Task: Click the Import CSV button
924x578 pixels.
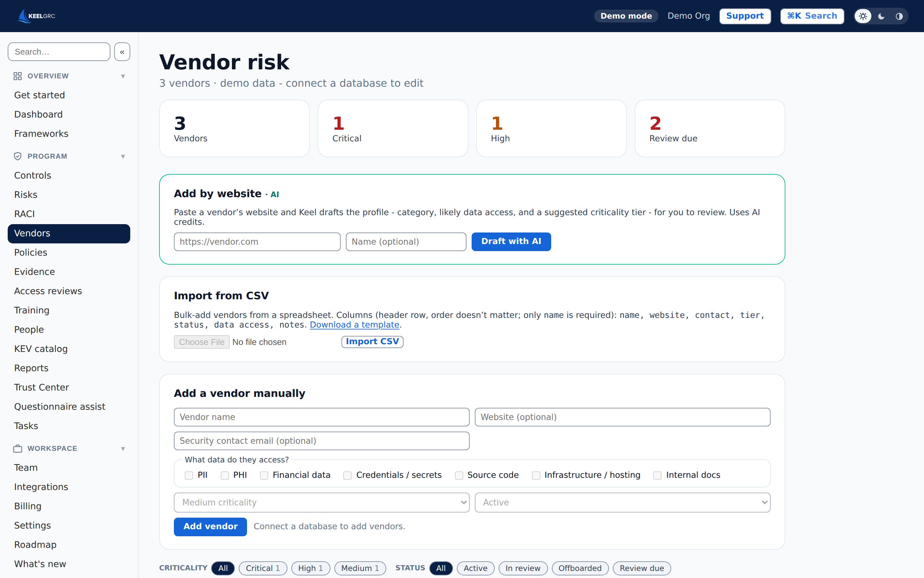Action: point(372,342)
